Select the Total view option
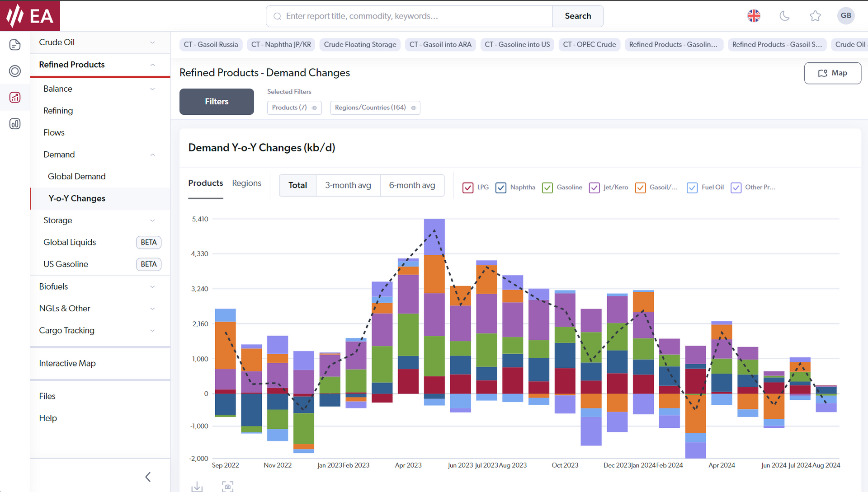868x492 pixels. click(297, 185)
